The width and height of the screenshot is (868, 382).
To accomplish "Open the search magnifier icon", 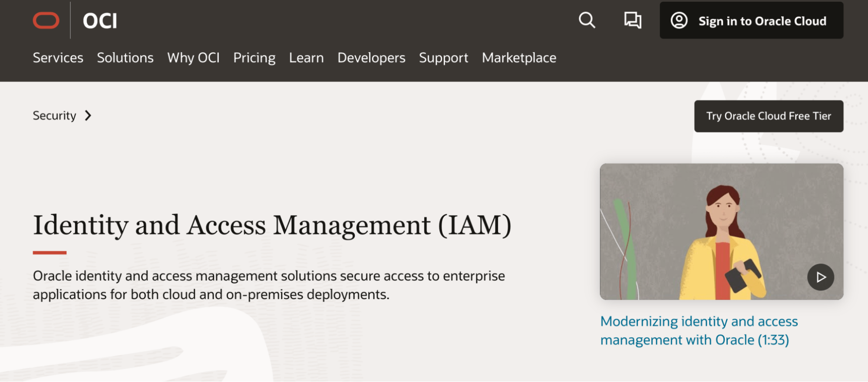I will click(587, 20).
